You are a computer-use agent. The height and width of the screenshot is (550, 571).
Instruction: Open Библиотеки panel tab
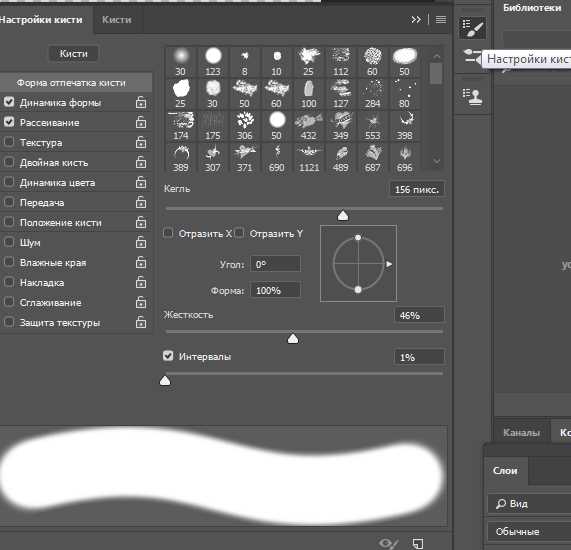point(532,8)
